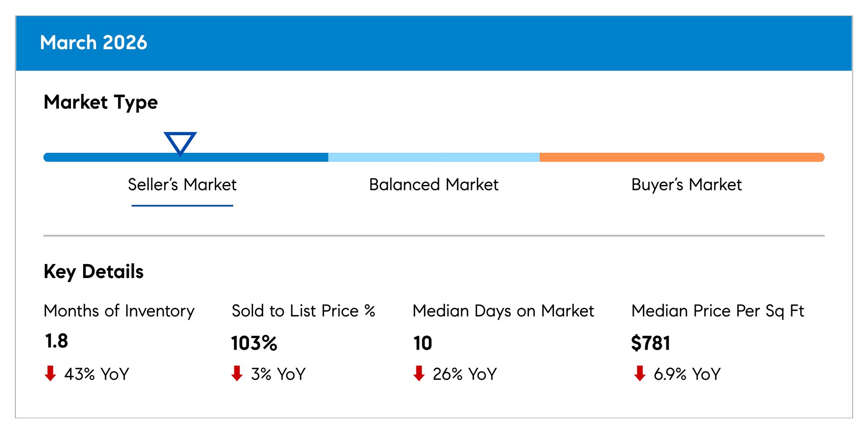Click dark blue Seller's segment of slider

tap(253, 157)
